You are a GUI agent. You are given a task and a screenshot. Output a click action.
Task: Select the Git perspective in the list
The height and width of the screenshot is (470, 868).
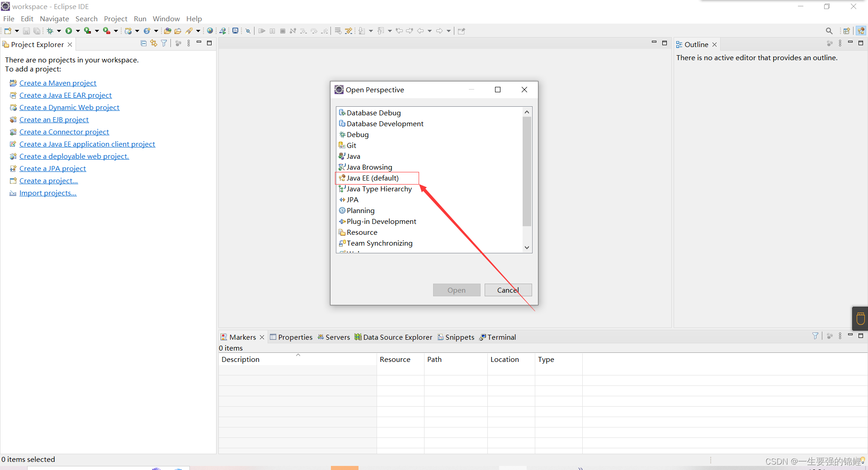click(347, 145)
